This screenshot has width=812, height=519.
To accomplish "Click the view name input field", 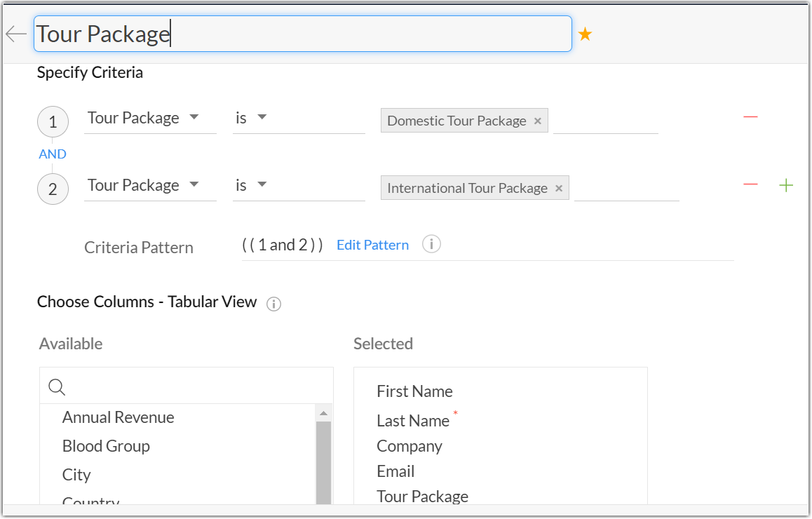I will 302,34.
